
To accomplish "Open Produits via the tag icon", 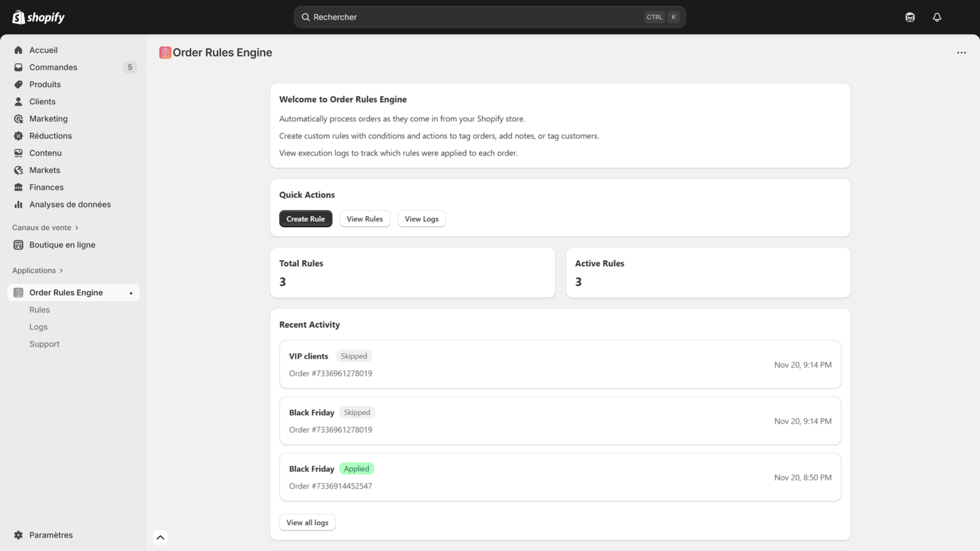I will 18,84.
